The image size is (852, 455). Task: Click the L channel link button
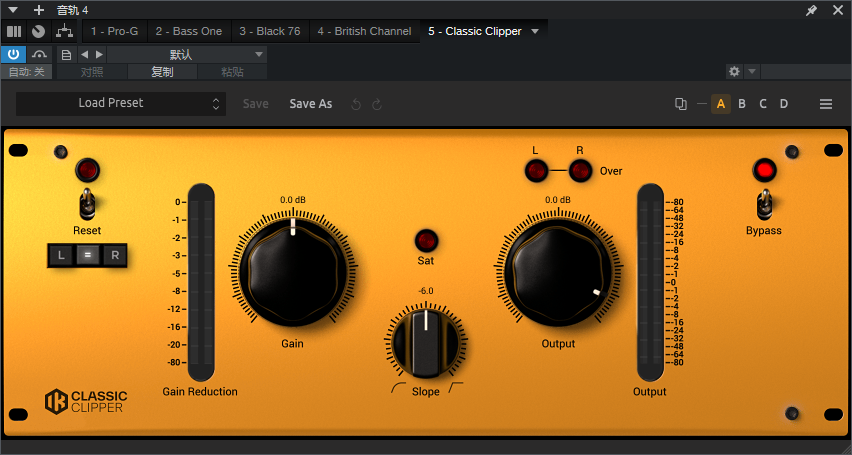coord(61,255)
